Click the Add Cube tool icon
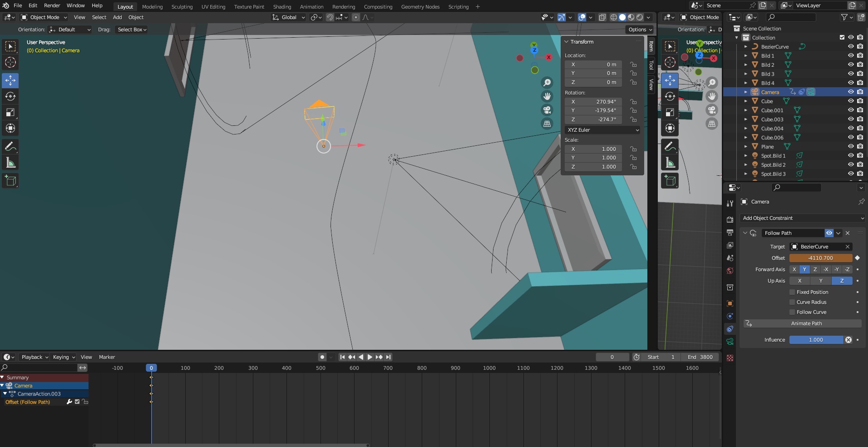 (x=10, y=181)
